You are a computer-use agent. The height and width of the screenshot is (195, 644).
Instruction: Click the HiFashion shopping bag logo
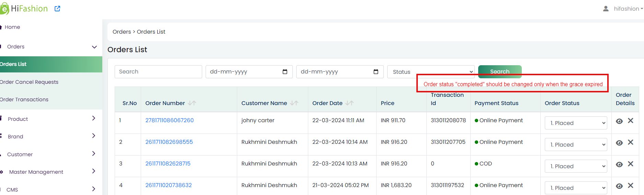(x=4, y=9)
